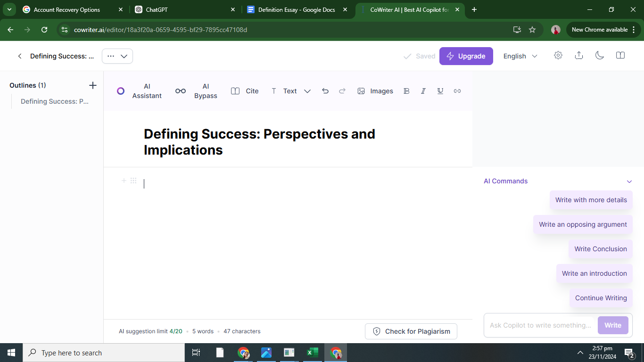This screenshot has width=644, height=362.
Task: Show hidden system tray icons
Action: point(580,353)
